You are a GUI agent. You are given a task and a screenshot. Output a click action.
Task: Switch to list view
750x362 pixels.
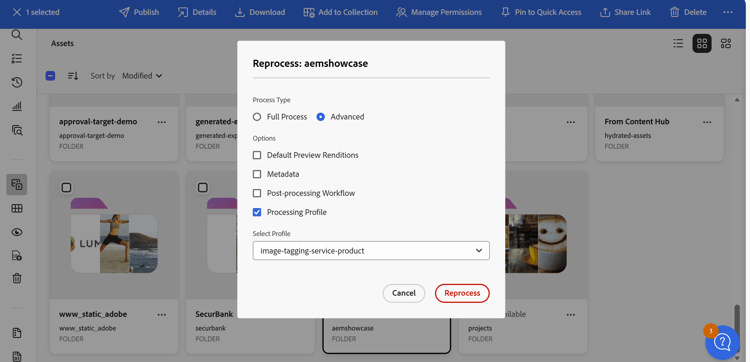click(x=678, y=44)
